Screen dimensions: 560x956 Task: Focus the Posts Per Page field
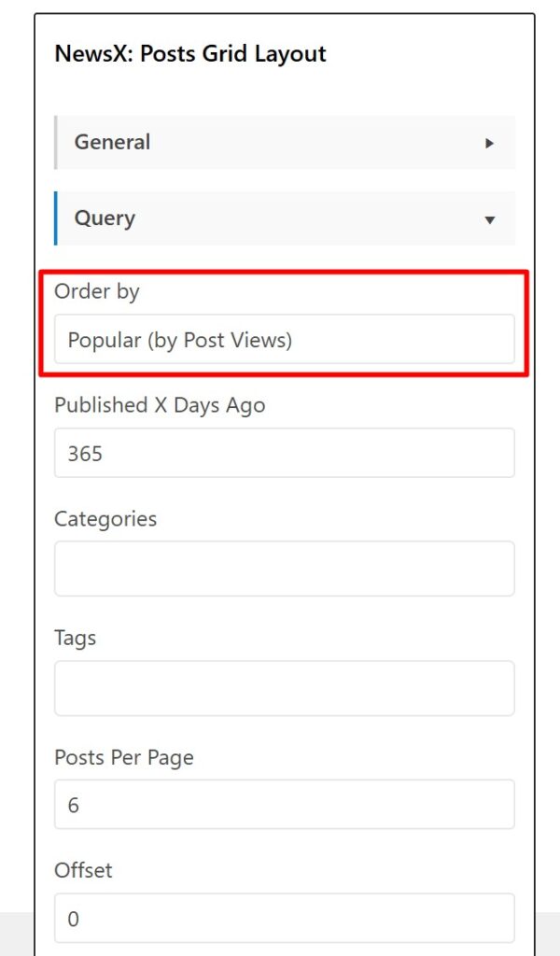tap(284, 805)
